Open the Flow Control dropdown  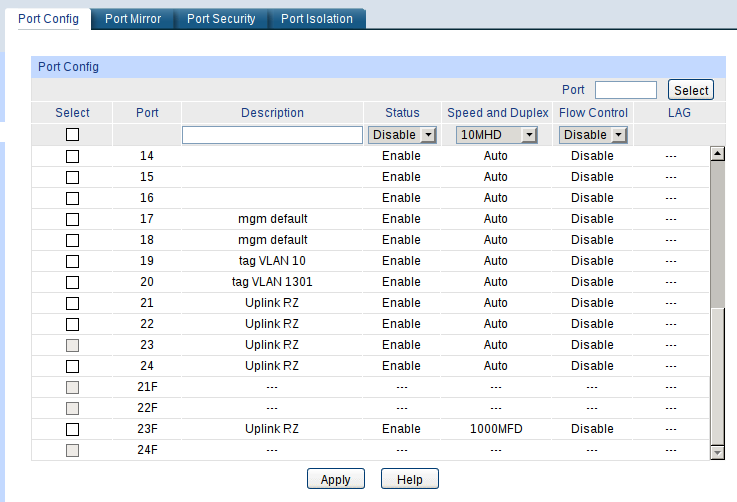592,135
